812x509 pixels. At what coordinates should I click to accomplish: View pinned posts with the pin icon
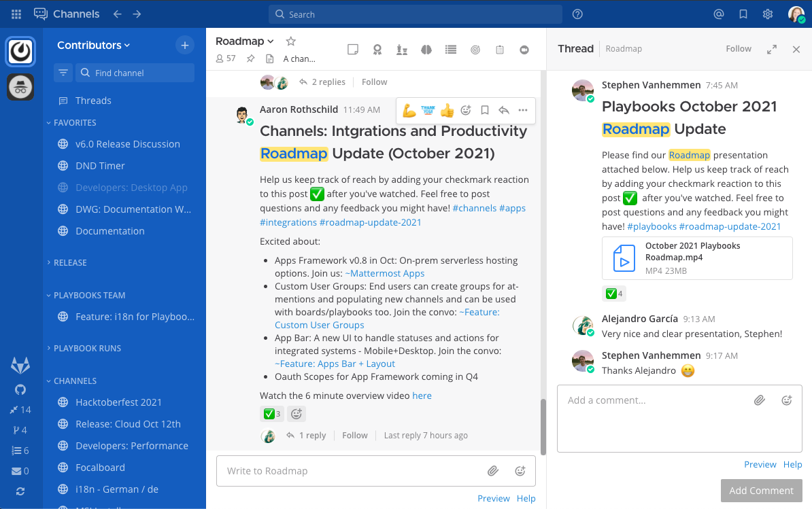click(x=251, y=58)
